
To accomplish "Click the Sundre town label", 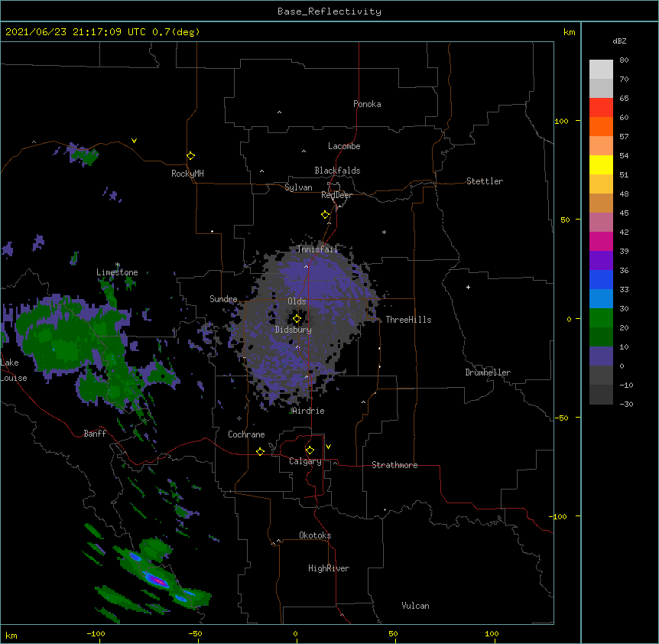I will point(223,299).
